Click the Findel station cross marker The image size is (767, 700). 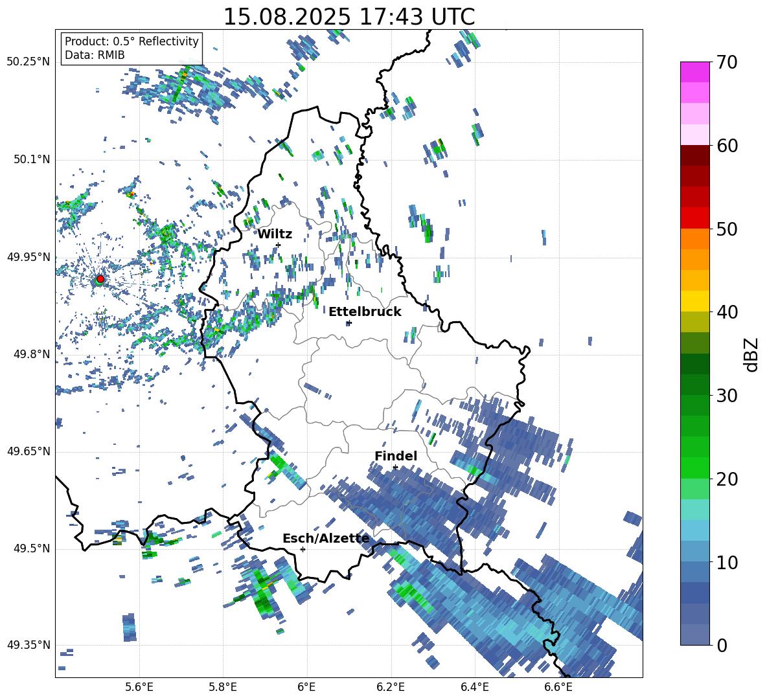point(395,468)
